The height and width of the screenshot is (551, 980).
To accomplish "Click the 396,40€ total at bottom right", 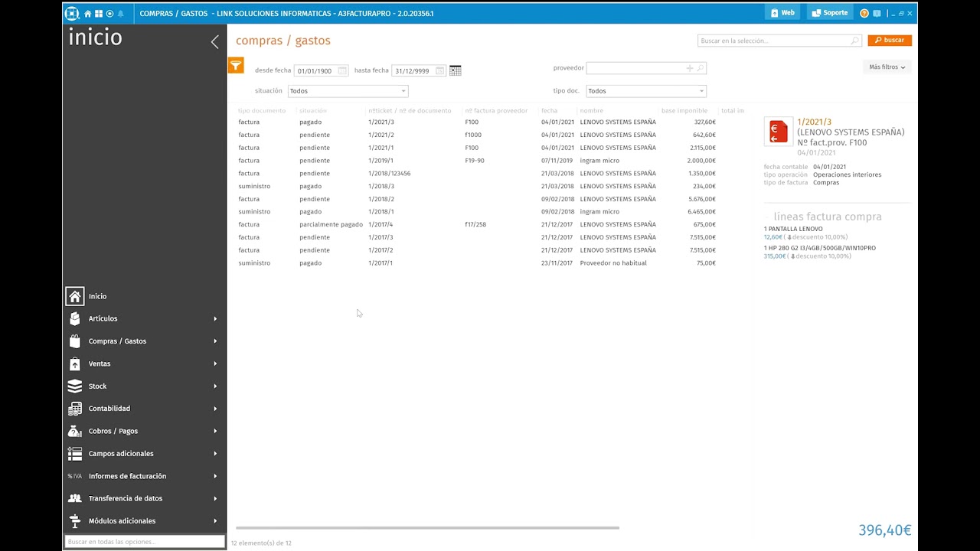I will [x=885, y=530].
